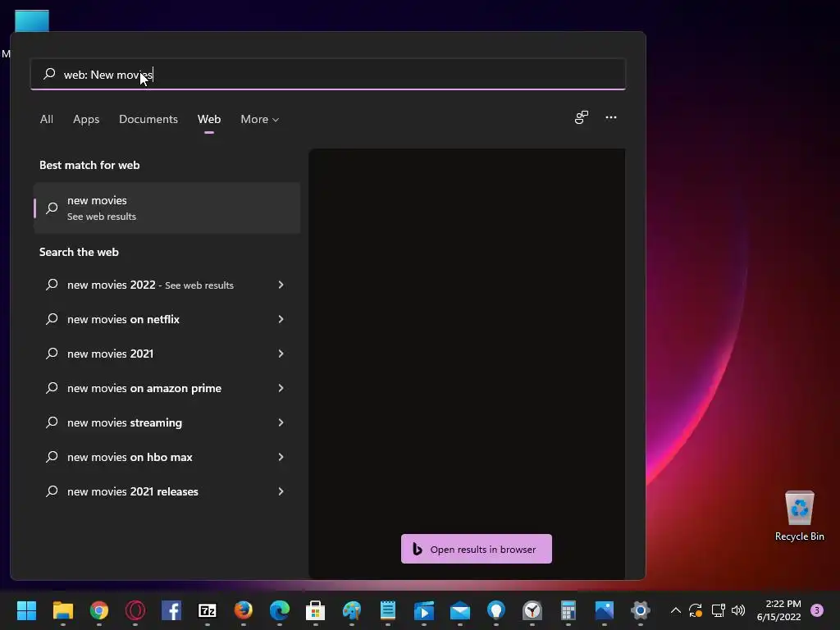Expand chevron on the 'new movies 2021' row

tap(281, 354)
